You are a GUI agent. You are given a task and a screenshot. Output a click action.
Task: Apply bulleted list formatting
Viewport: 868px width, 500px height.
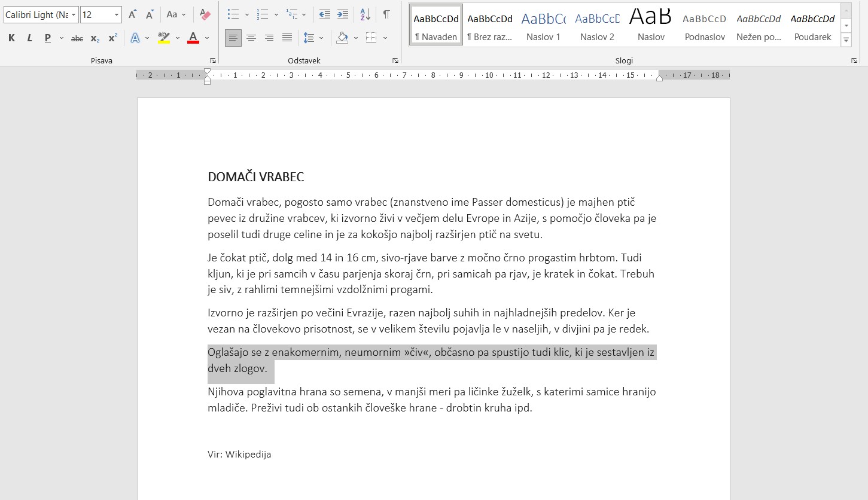pyautogui.click(x=233, y=14)
